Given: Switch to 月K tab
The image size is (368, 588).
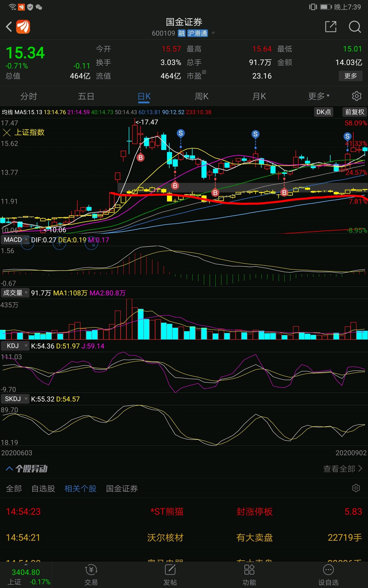Looking at the screenshot, I should coord(259,96).
